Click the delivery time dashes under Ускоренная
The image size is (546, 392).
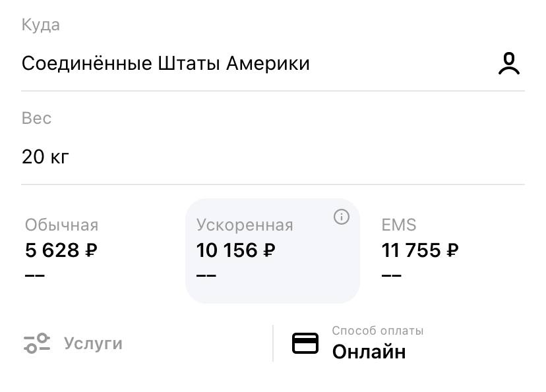point(206,275)
